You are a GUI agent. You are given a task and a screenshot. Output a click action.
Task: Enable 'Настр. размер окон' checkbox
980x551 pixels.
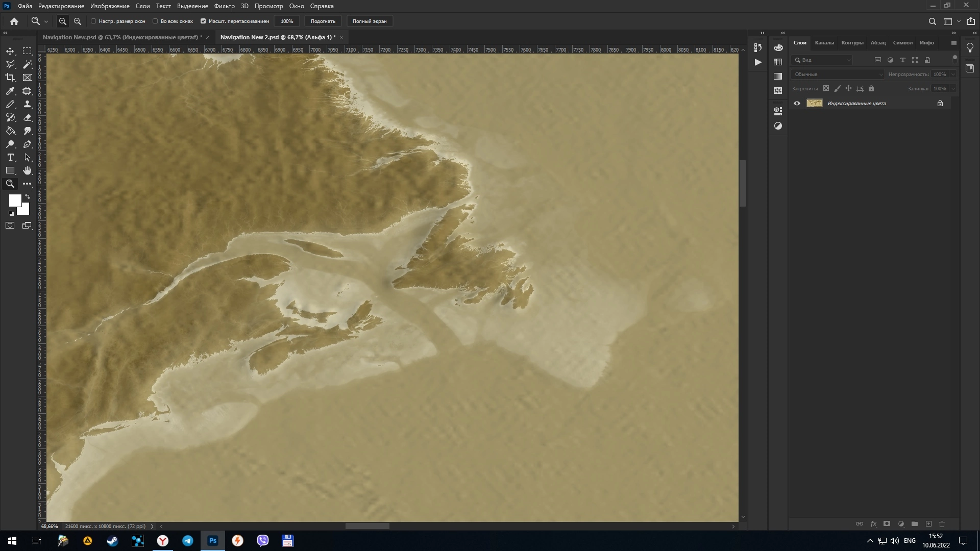[93, 21]
